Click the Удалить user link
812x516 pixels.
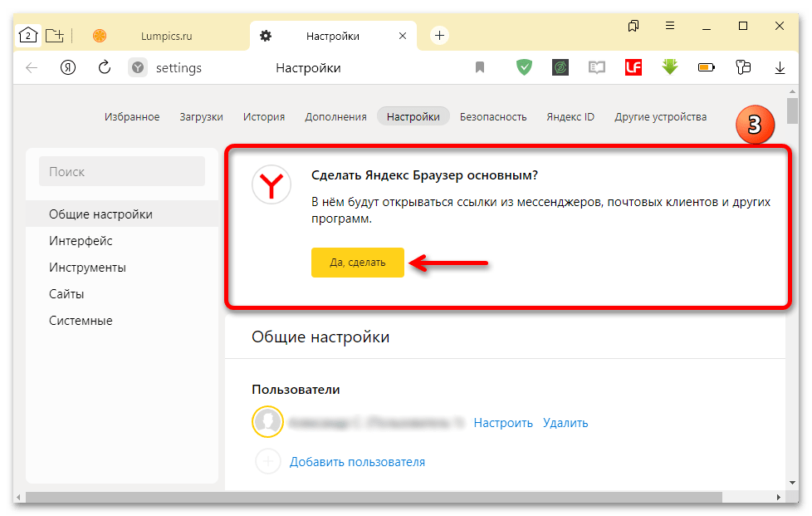pos(565,423)
